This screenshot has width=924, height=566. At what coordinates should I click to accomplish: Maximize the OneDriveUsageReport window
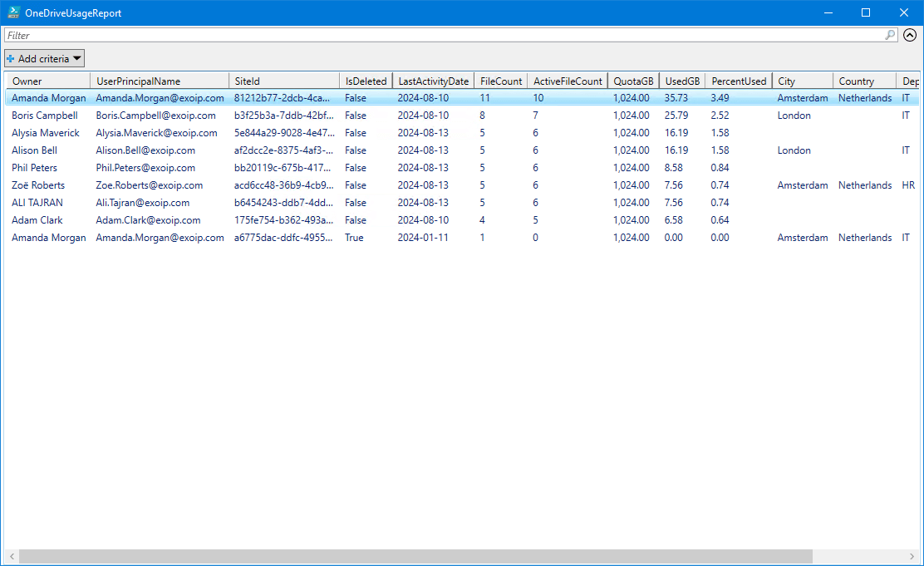pos(866,12)
